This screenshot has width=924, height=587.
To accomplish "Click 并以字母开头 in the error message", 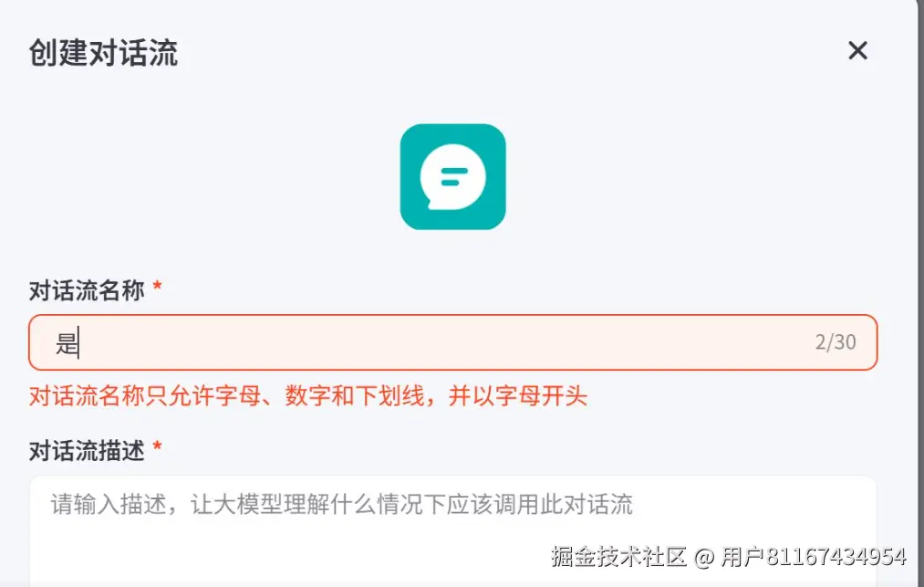I will 518,396.
